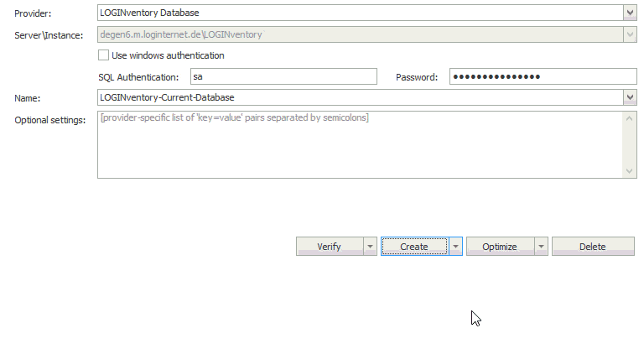Enable Use windows authentication checkbox
The width and height of the screenshot is (644, 349).
point(103,55)
